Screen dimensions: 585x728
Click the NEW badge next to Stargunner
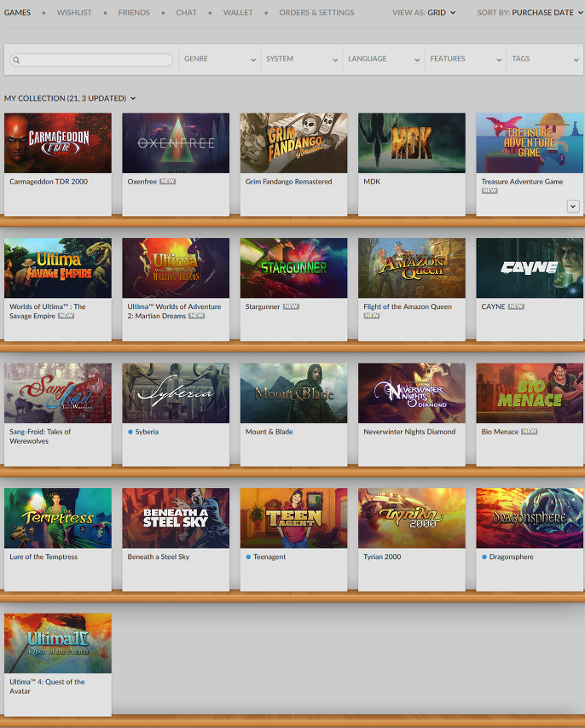[291, 306]
